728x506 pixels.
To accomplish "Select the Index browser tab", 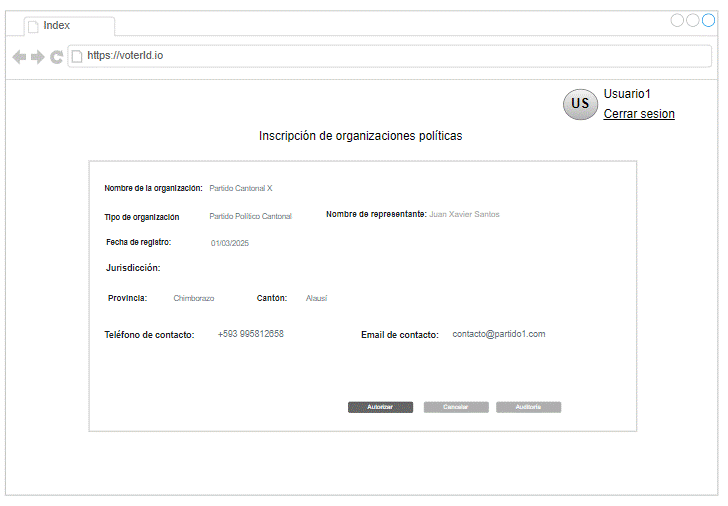I will tap(70, 26).
